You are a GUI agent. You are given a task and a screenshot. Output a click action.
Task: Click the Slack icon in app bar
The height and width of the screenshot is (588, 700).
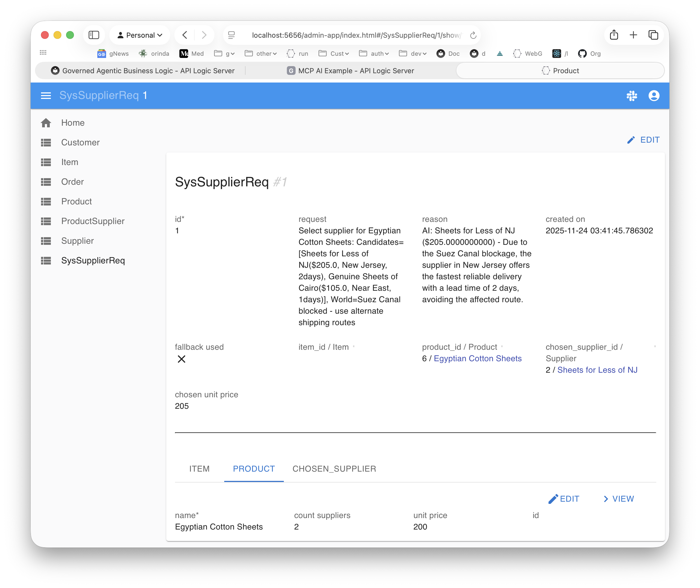point(632,96)
